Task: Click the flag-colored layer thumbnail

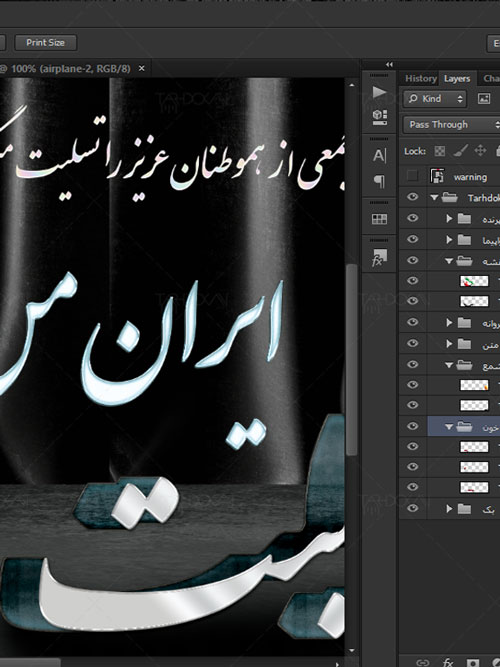Action: click(x=474, y=281)
